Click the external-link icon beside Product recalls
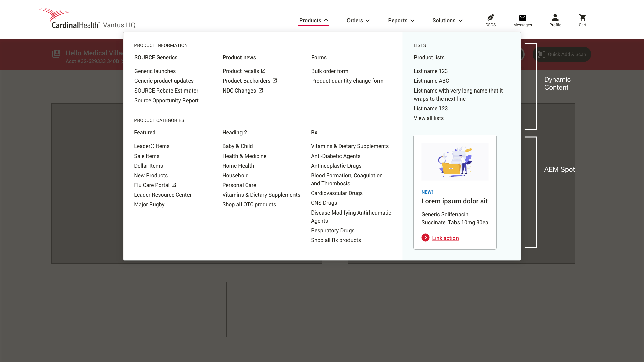 tap(263, 71)
